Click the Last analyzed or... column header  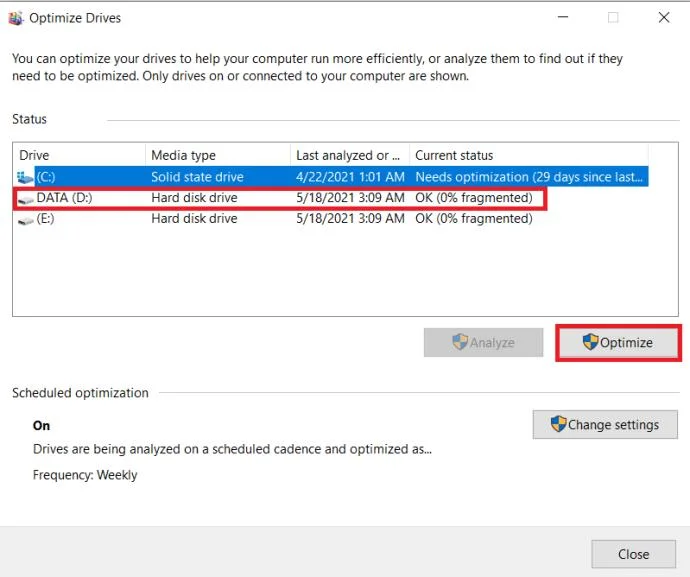coord(350,155)
